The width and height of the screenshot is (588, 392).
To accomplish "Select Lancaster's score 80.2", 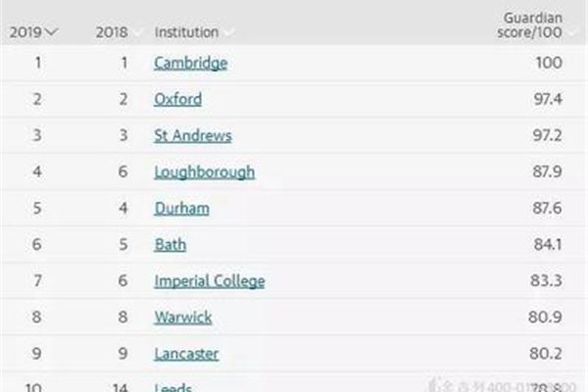I will 546,354.
